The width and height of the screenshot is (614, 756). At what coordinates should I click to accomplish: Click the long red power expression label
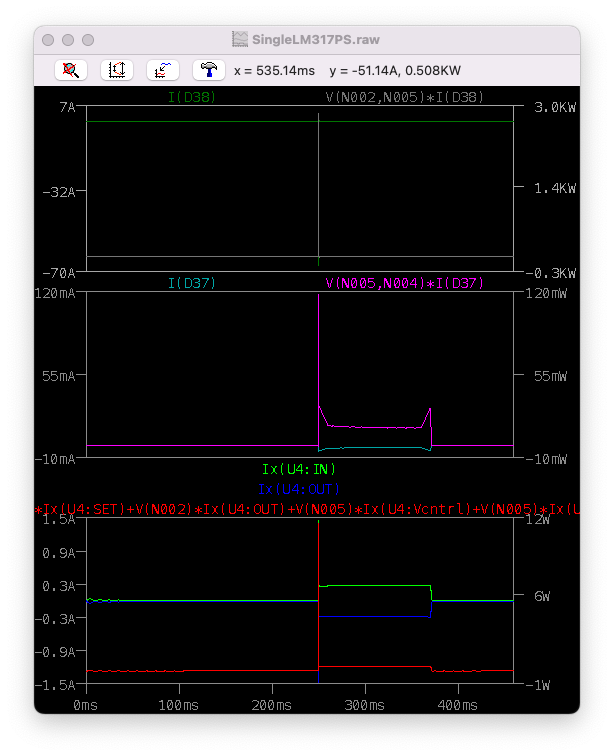(x=307, y=509)
